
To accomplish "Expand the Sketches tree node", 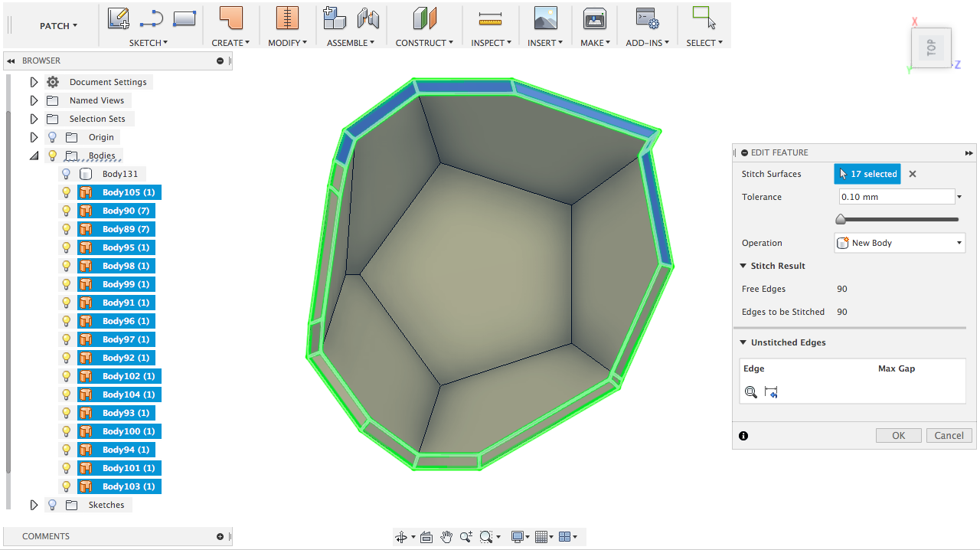I will [34, 505].
